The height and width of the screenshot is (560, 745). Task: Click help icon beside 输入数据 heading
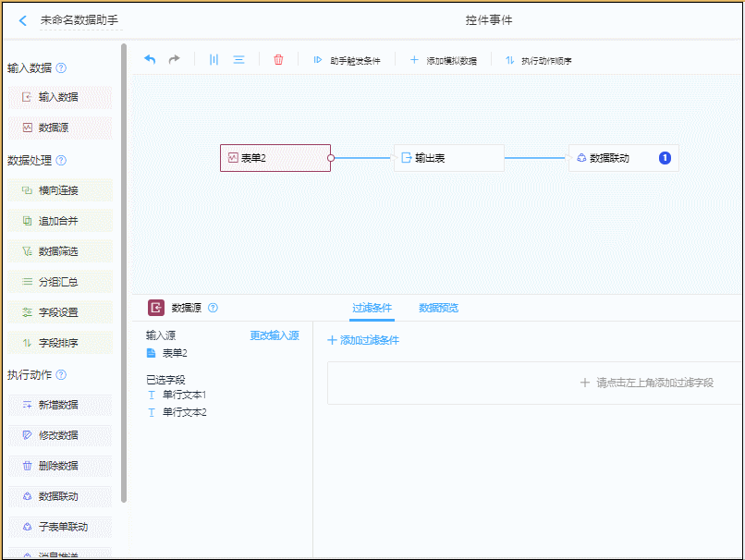pyautogui.click(x=61, y=68)
